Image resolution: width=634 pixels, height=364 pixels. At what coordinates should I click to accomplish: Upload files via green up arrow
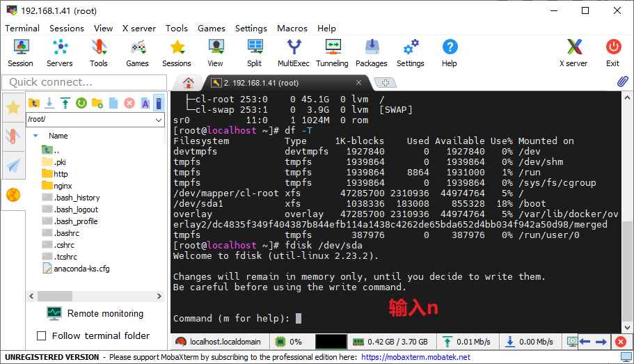tap(65, 103)
